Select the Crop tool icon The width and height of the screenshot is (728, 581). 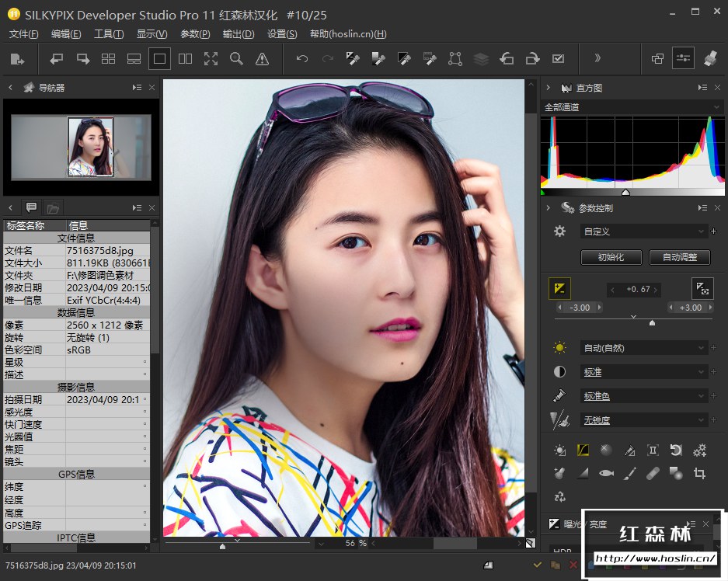tap(698, 474)
